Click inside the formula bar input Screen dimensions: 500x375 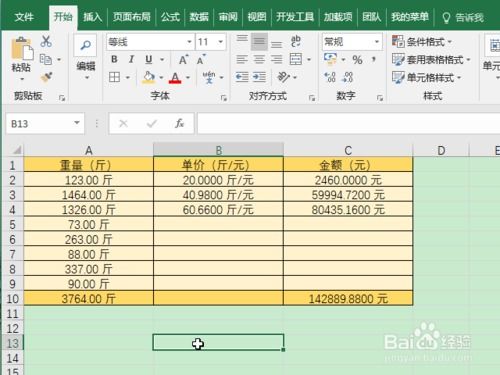coord(348,123)
